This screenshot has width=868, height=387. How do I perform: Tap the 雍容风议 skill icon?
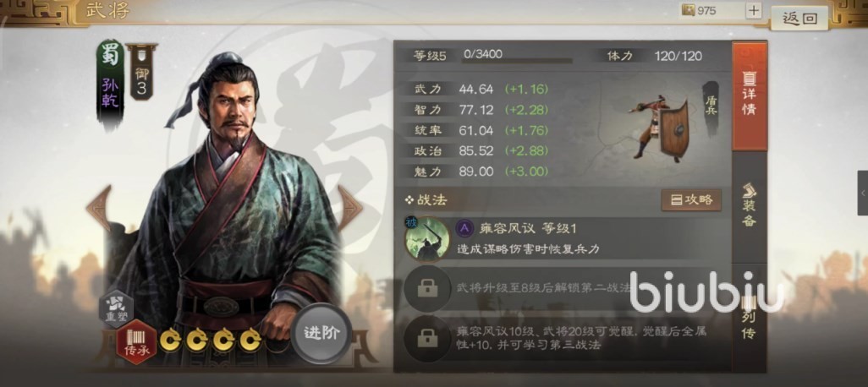click(x=426, y=239)
